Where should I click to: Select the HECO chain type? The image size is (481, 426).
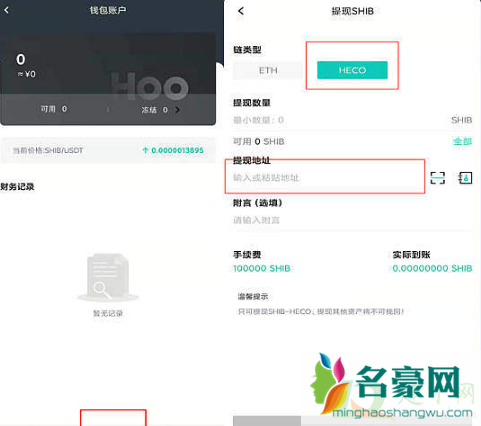[x=352, y=70]
